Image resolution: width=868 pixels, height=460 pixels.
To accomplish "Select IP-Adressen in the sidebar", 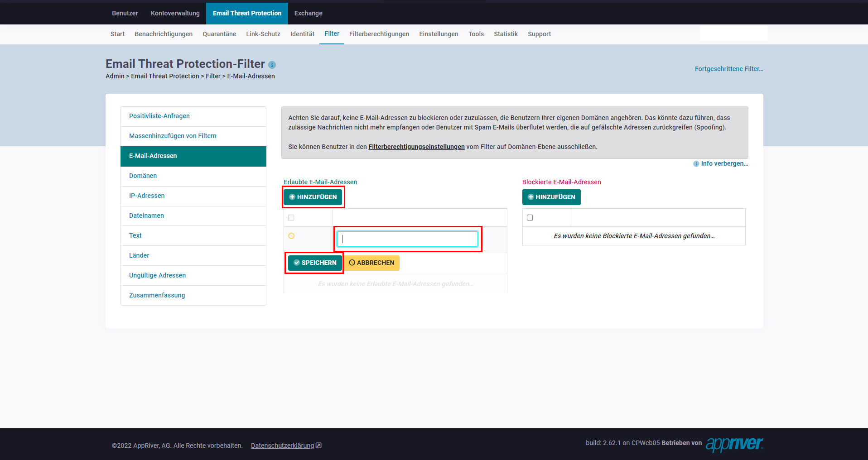I will tap(193, 196).
